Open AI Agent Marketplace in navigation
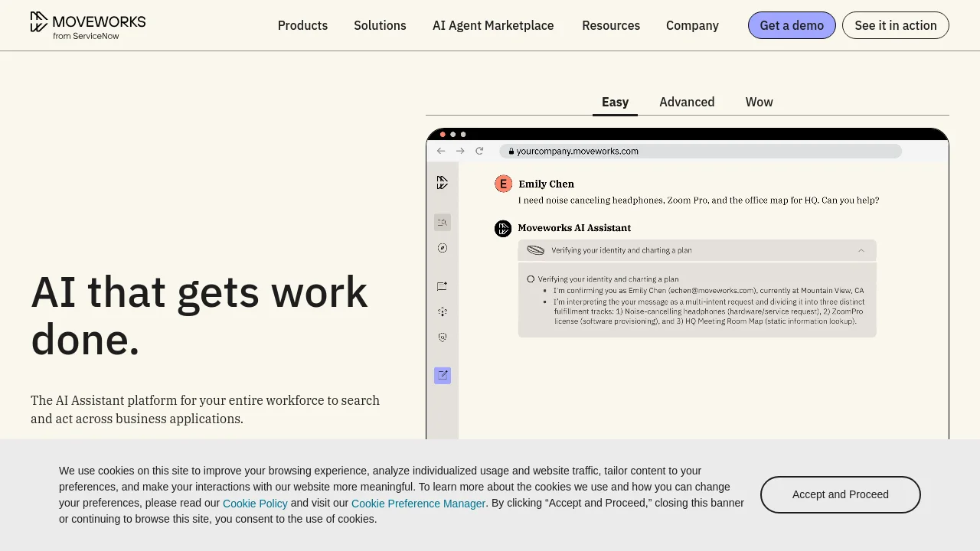This screenshot has width=980, height=551. pos(493,25)
